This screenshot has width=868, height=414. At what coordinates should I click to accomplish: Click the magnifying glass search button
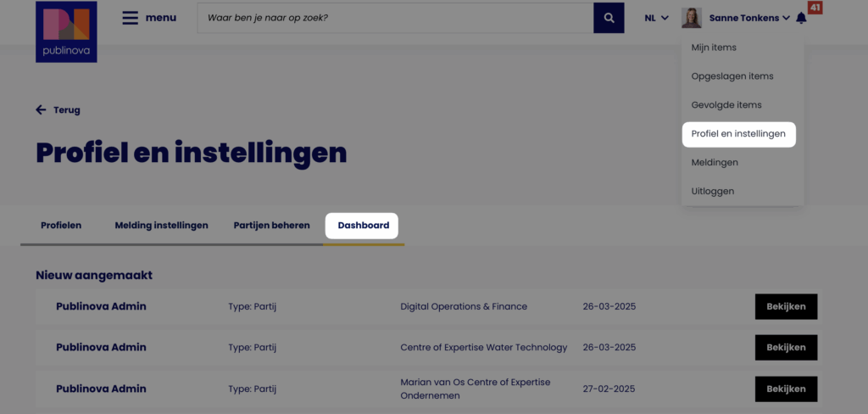coord(609,18)
